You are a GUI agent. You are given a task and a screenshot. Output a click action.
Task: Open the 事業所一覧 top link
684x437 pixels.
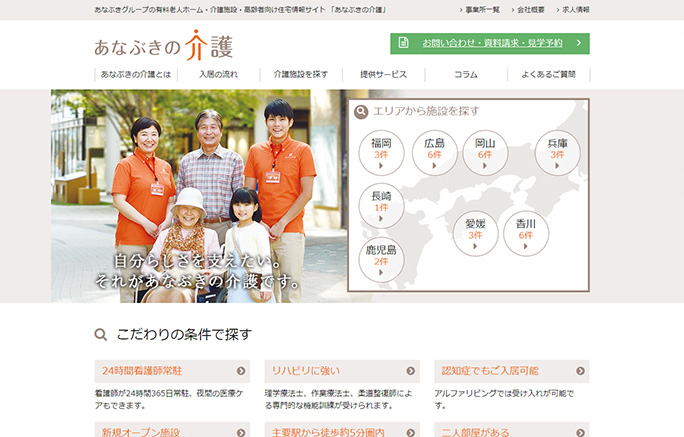point(480,9)
